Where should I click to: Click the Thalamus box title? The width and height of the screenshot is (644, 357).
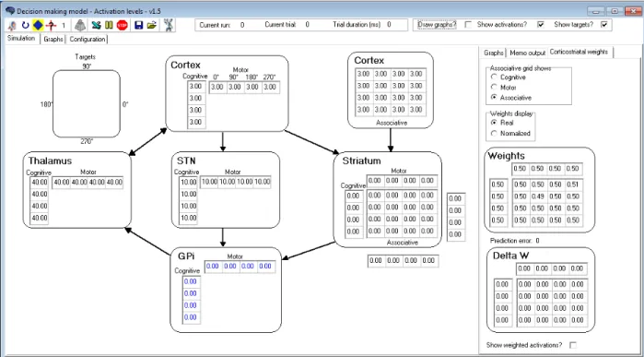tap(50, 161)
